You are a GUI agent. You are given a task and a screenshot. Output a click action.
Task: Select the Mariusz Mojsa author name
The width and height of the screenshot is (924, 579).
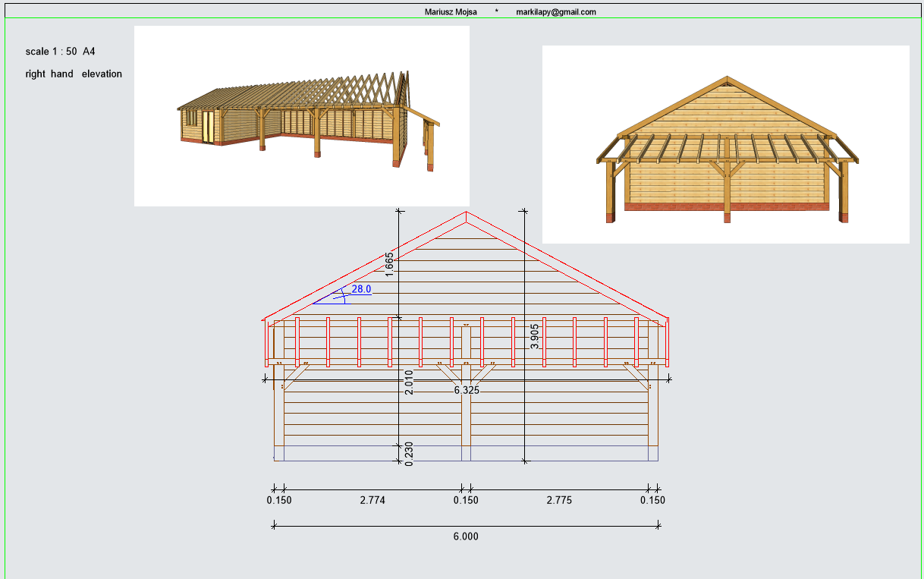tap(451, 12)
